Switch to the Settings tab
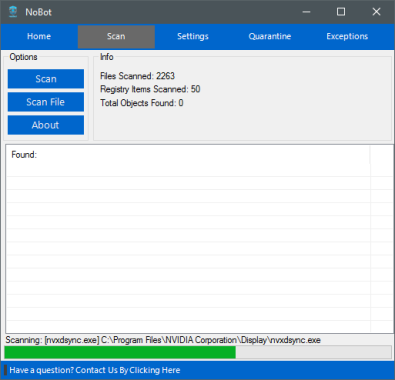The height and width of the screenshot is (380, 395). [193, 36]
